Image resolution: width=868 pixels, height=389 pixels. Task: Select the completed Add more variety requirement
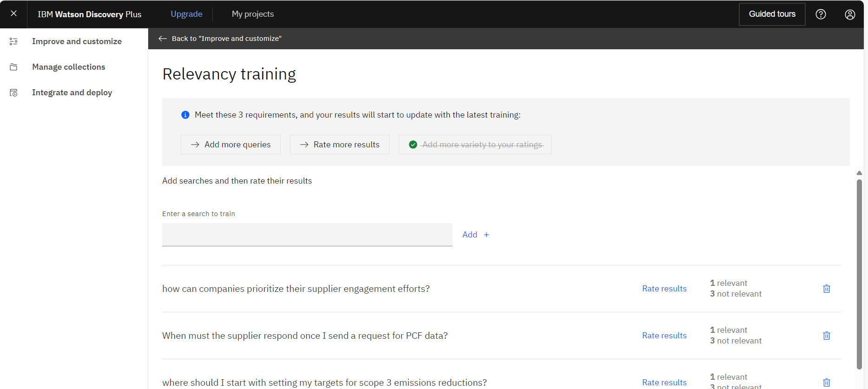475,145
